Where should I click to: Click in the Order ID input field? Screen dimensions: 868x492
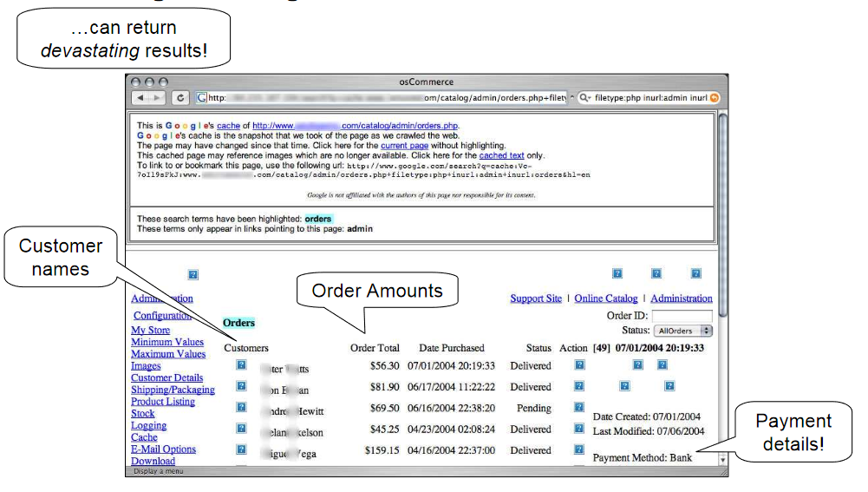(x=682, y=316)
